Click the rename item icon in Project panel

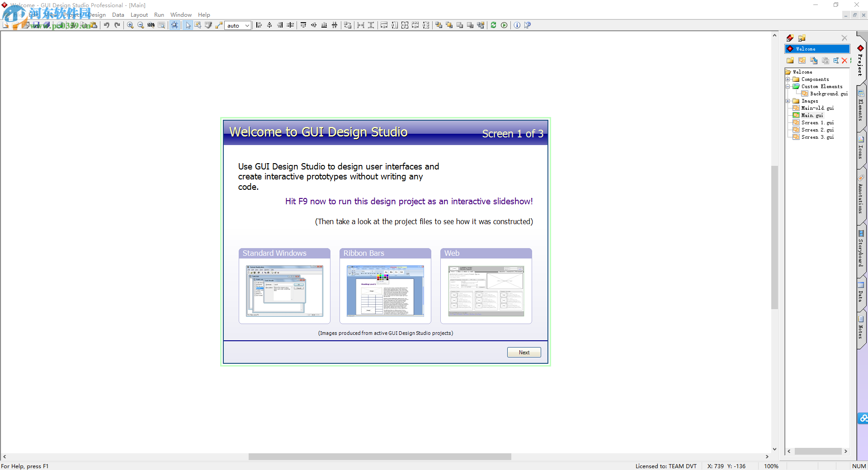(x=836, y=61)
